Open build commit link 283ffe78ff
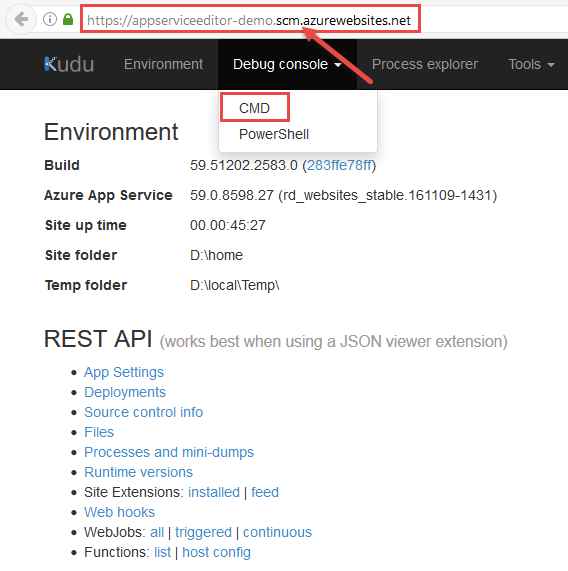Viewport: 568px width, 571px height. [x=339, y=165]
